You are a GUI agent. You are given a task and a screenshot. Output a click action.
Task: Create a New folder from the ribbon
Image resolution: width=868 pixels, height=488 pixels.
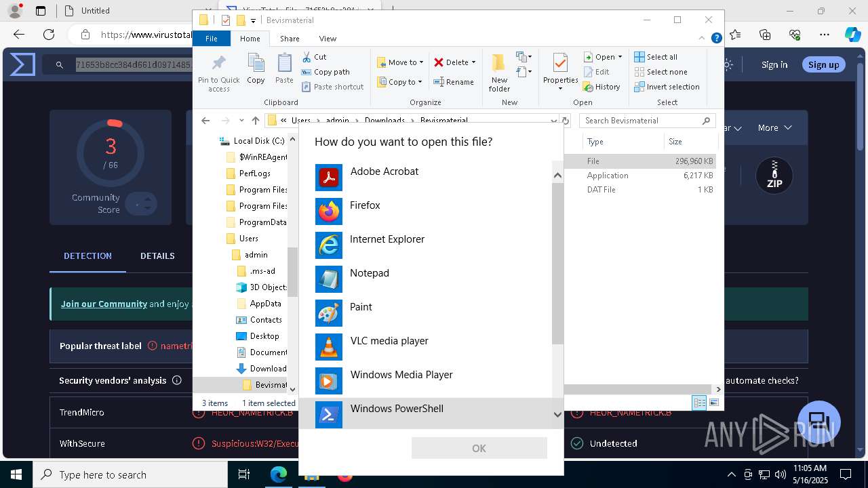499,73
